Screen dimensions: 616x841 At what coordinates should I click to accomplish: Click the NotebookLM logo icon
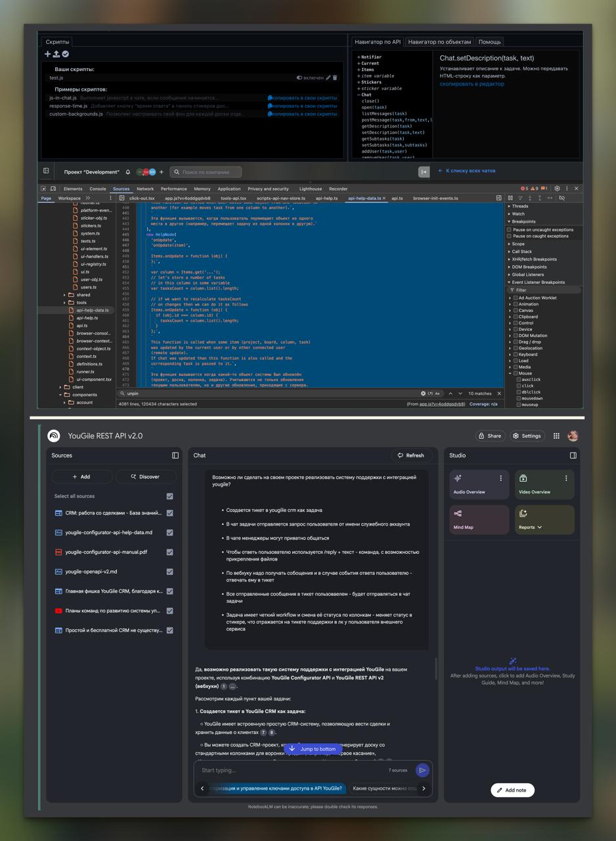click(54, 436)
